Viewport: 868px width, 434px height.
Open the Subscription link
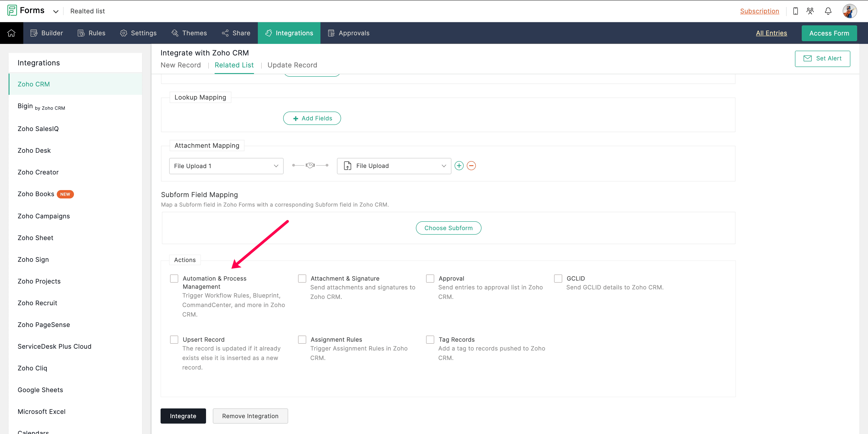pyautogui.click(x=759, y=11)
